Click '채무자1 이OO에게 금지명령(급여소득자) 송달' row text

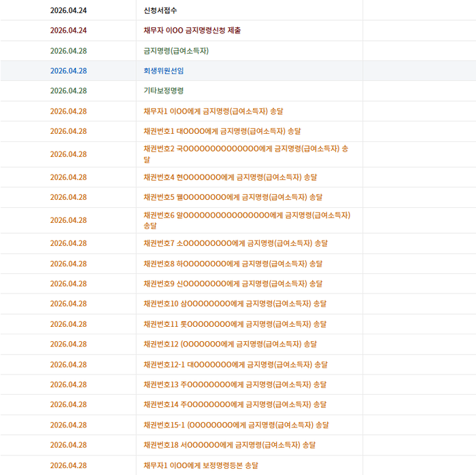click(x=213, y=111)
